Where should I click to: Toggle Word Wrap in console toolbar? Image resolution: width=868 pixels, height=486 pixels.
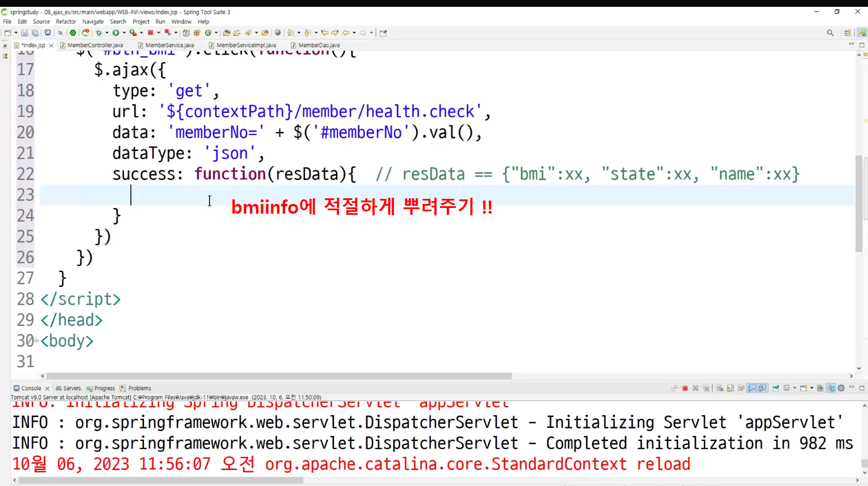[741, 388]
